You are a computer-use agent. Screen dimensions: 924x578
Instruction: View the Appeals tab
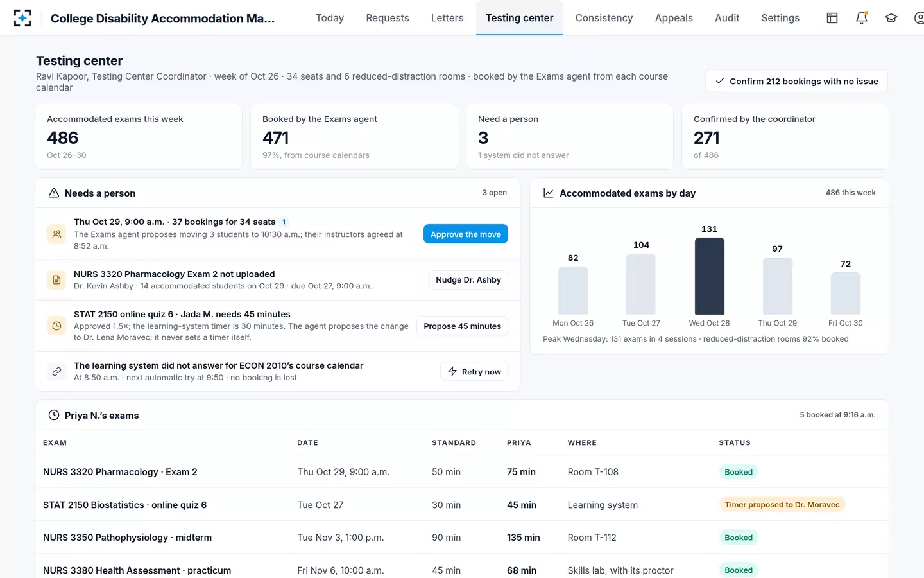(x=674, y=18)
